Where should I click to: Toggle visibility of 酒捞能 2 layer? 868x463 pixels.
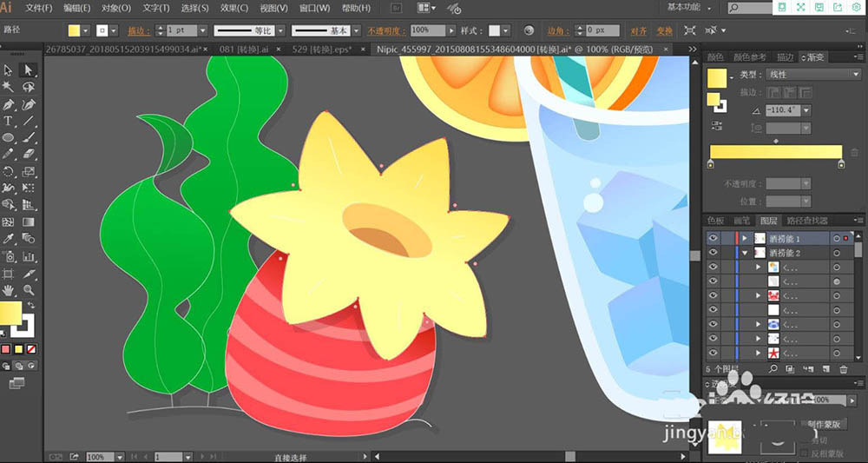coord(713,252)
